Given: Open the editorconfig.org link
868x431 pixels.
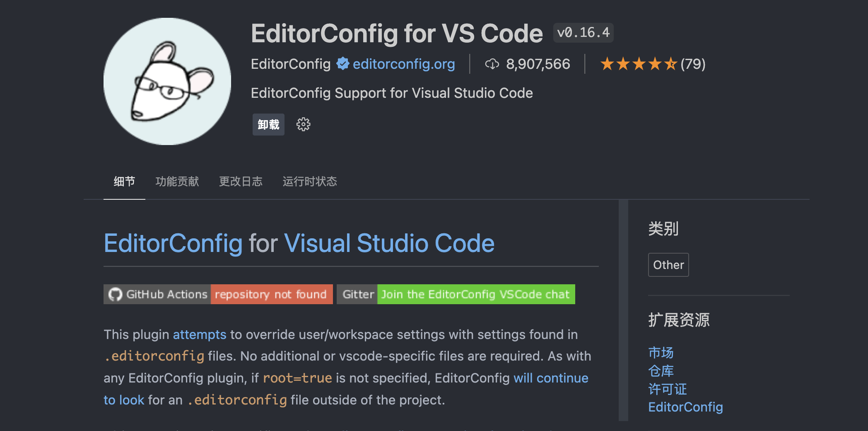Looking at the screenshot, I should (403, 64).
